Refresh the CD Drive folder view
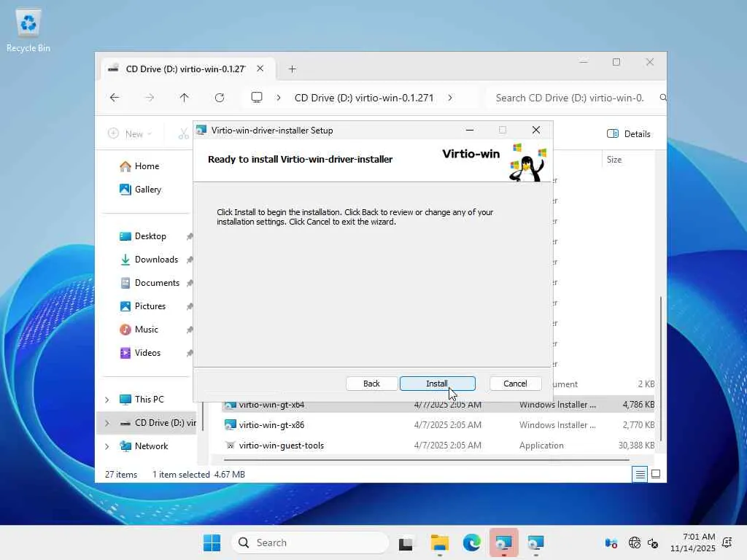The image size is (747, 560). coord(219,98)
